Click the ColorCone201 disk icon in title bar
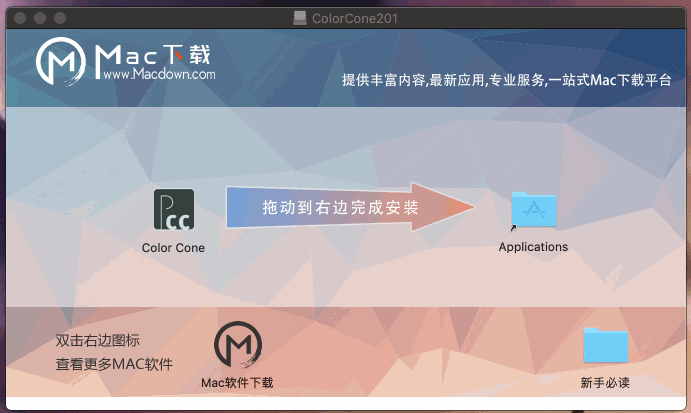 (x=300, y=18)
